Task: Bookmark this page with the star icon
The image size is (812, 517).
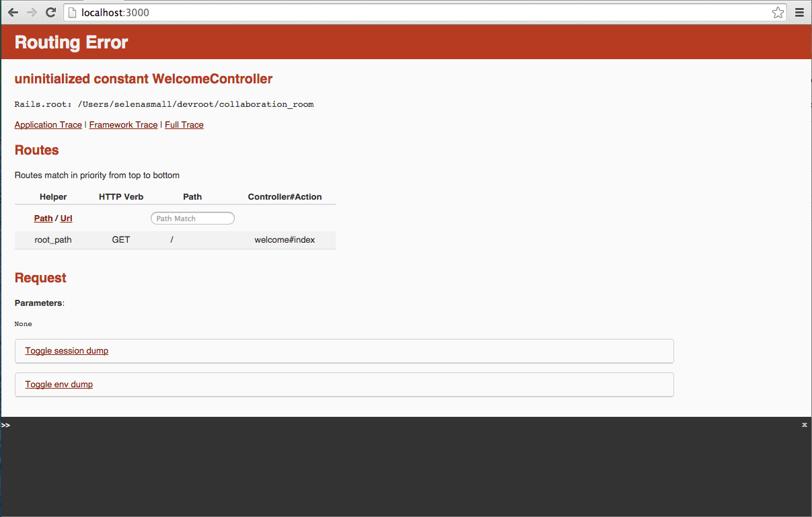Action: point(778,12)
